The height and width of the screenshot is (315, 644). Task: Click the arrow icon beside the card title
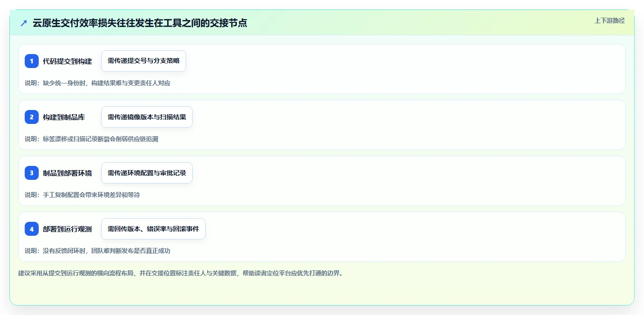(24, 23)
